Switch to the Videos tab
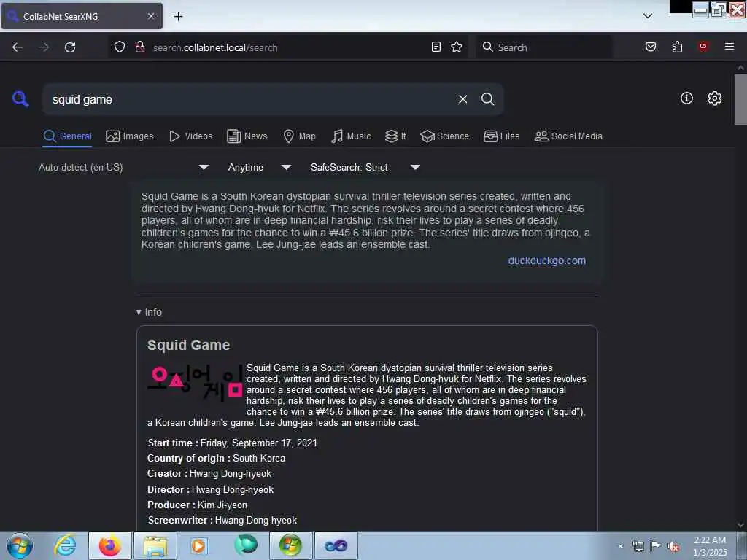The height and width of the screenshot is (560, 747). click(x=191, y=136)
